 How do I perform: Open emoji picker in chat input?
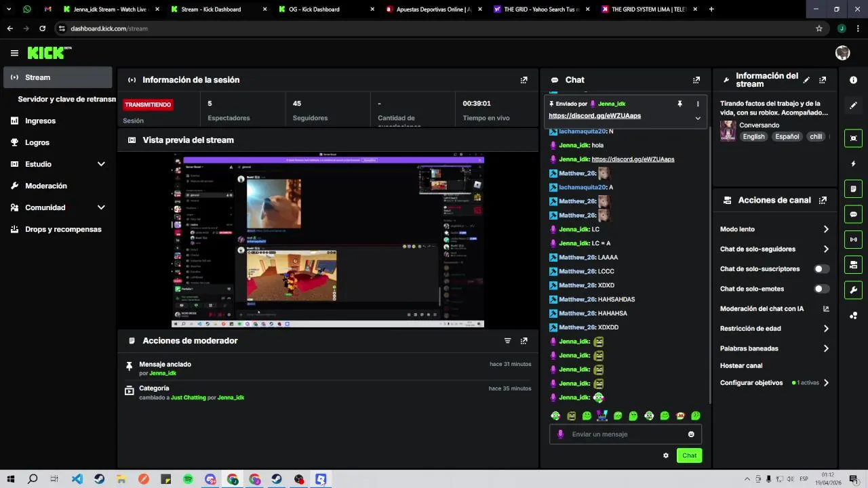coord(691,434)
